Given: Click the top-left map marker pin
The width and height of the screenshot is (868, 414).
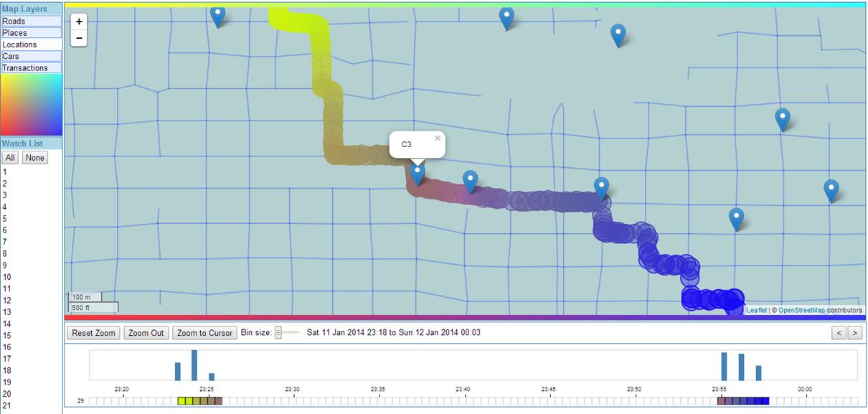Looking at the screenshot, I should (x=218, y=15).
